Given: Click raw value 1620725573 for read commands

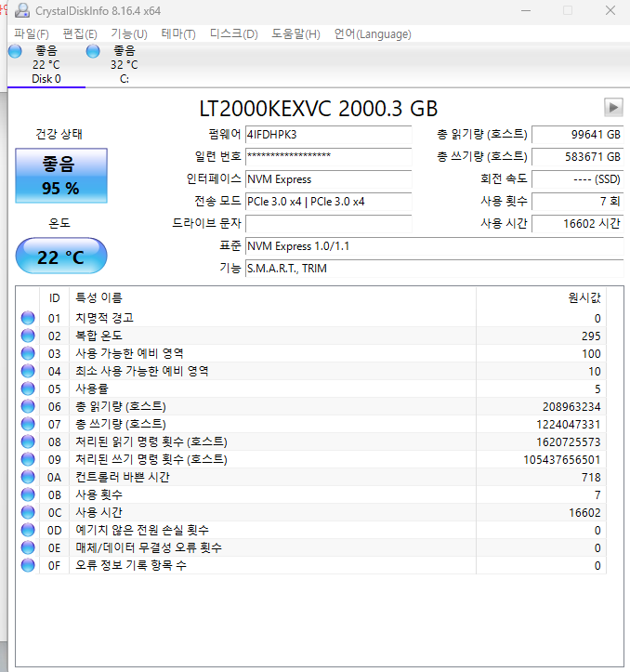Looking at the screenshot, I should point(569,441).
